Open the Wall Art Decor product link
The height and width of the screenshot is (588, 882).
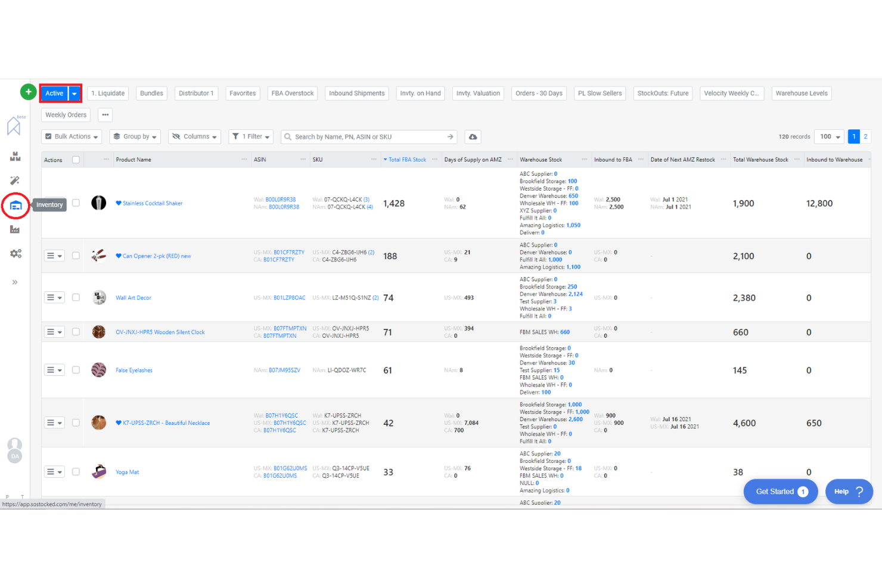(x=133, y=297)
